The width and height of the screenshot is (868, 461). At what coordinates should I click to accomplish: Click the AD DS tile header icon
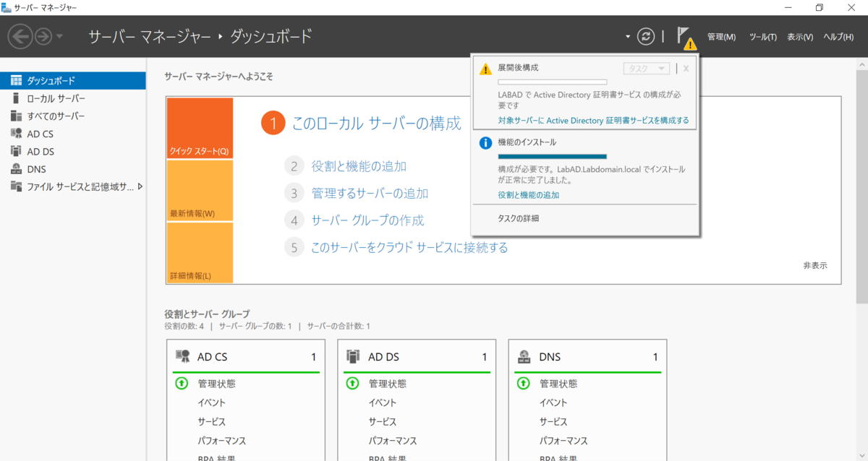click(x=353, y=356)
